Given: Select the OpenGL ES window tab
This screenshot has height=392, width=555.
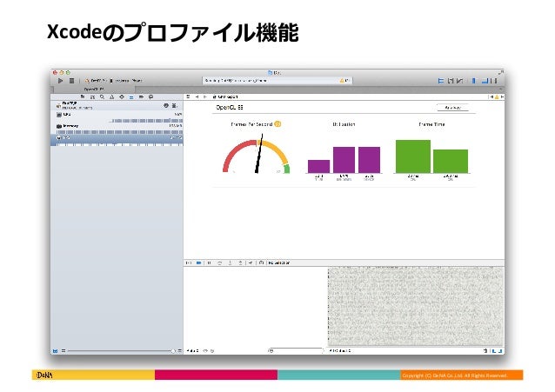Looking at the screenshot, I should [94, 90].
